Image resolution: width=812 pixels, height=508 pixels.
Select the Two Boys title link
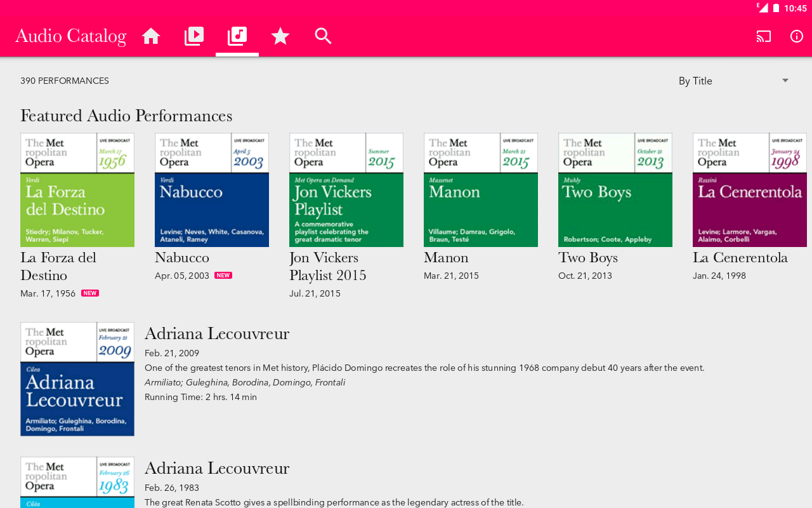(588, 257)
